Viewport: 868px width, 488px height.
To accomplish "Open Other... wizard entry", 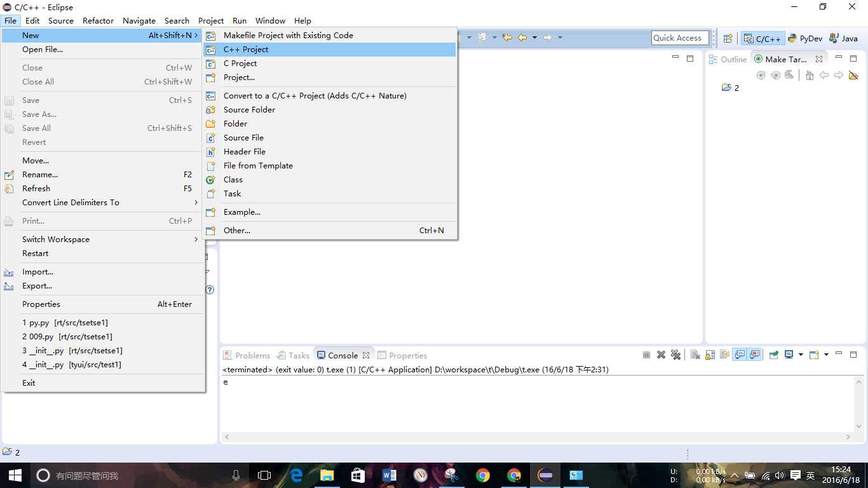I will click(x=330, y=231).
